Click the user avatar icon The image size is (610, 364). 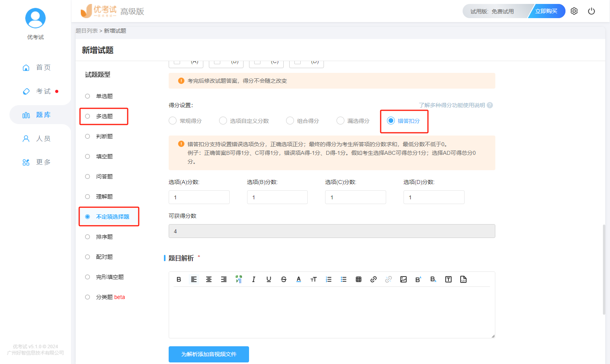(35, 18)
